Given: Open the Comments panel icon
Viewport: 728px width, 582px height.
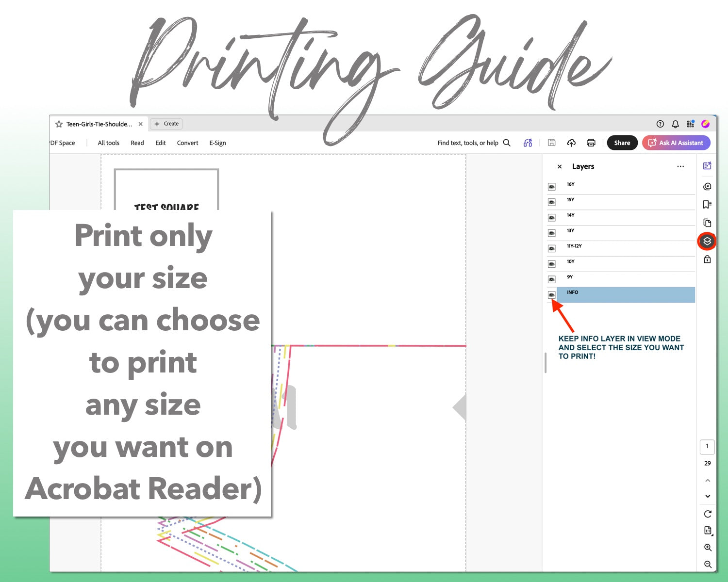Looking at the screenshot, I should point(707,187).
